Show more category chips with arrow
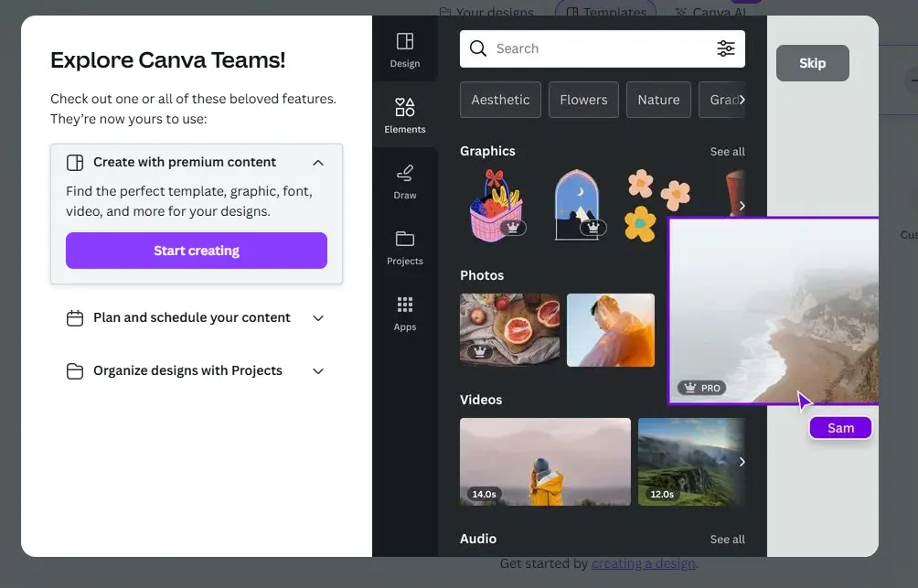The image size is (918, 588). pos(742,100)
